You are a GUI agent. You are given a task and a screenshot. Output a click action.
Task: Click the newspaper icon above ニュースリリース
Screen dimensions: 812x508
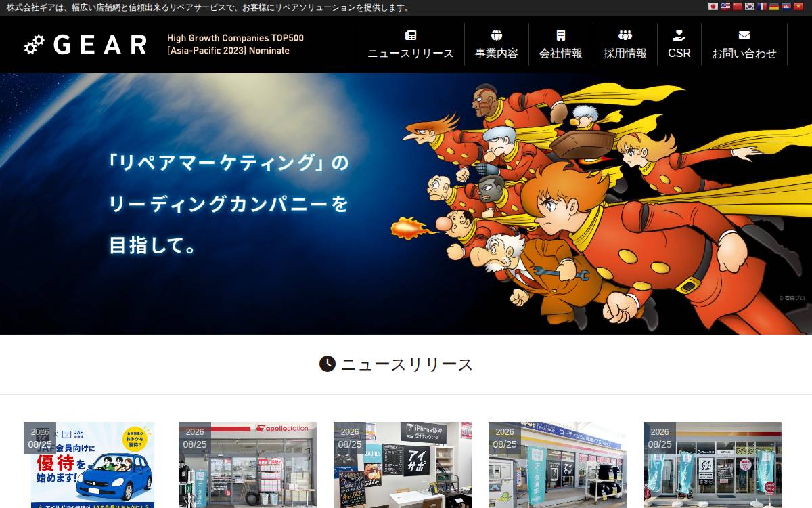coord(411,35)
